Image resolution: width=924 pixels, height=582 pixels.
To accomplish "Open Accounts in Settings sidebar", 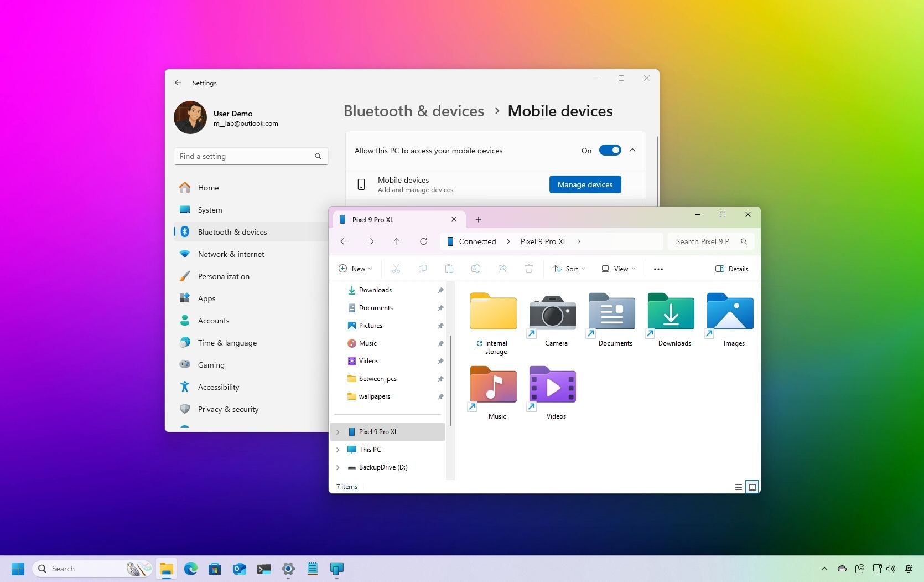I will point(213,321).
